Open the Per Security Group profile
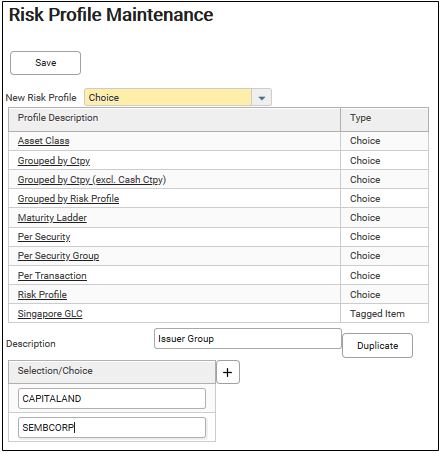The image size is (441, 453). point(58,256)
